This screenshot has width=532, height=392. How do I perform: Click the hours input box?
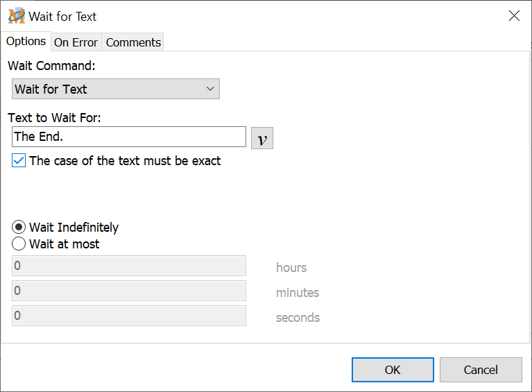[129, 266]
